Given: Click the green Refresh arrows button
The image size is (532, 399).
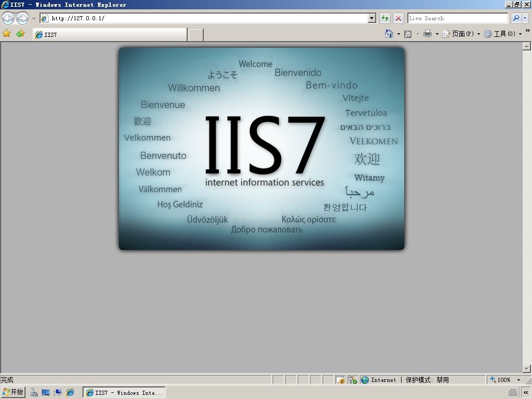Looking at the screenshot, I should (385, 18).
